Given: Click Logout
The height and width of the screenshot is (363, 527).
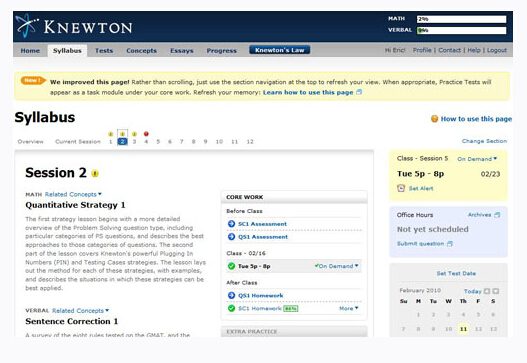Looking at the screenshot, I should (x=497, y=50).
